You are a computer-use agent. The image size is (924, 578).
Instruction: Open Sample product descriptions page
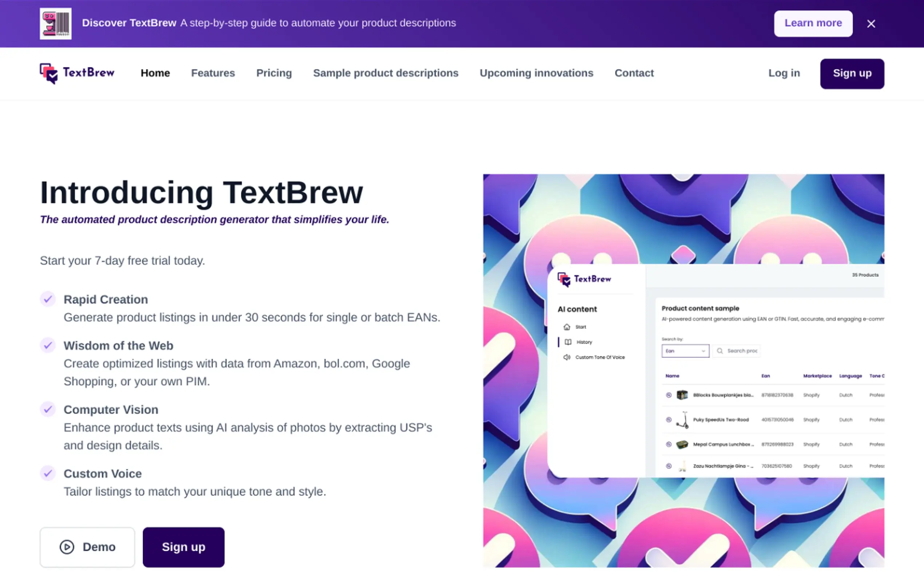[x=385, y=73]
